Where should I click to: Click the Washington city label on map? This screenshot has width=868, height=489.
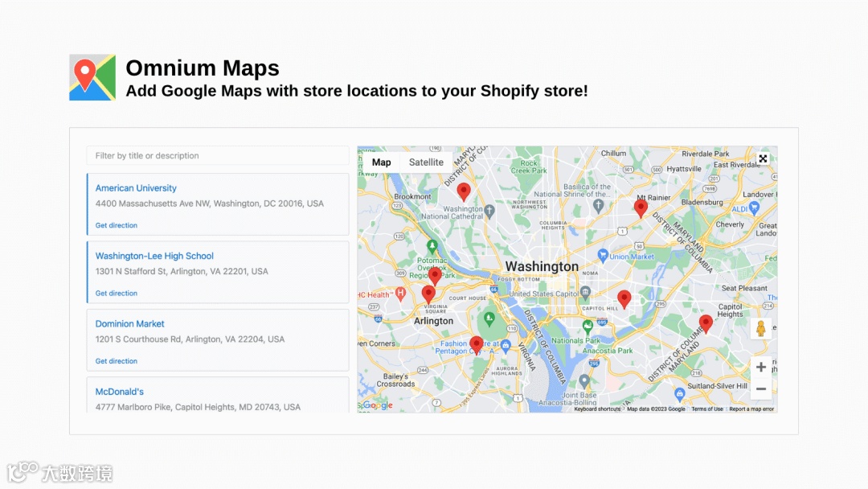pos(542,267)
